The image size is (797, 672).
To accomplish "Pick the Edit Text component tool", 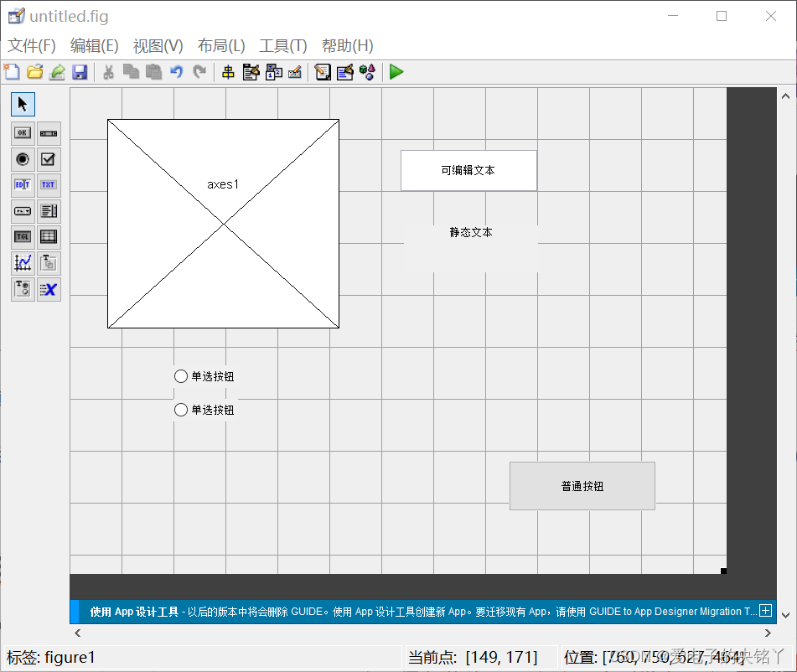I will (x=23, y=185).
